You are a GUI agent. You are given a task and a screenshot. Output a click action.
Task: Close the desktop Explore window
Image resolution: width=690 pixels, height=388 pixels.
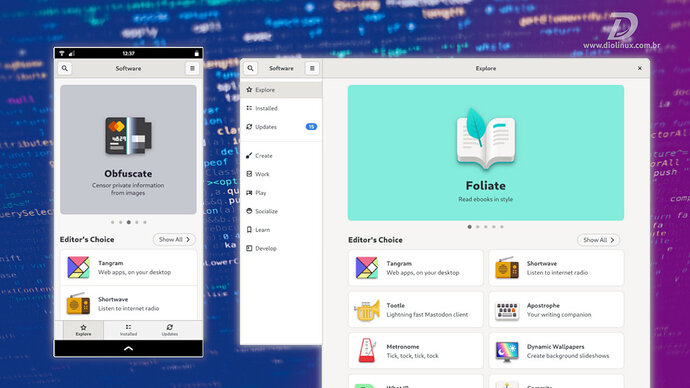[x=640, y=68]
